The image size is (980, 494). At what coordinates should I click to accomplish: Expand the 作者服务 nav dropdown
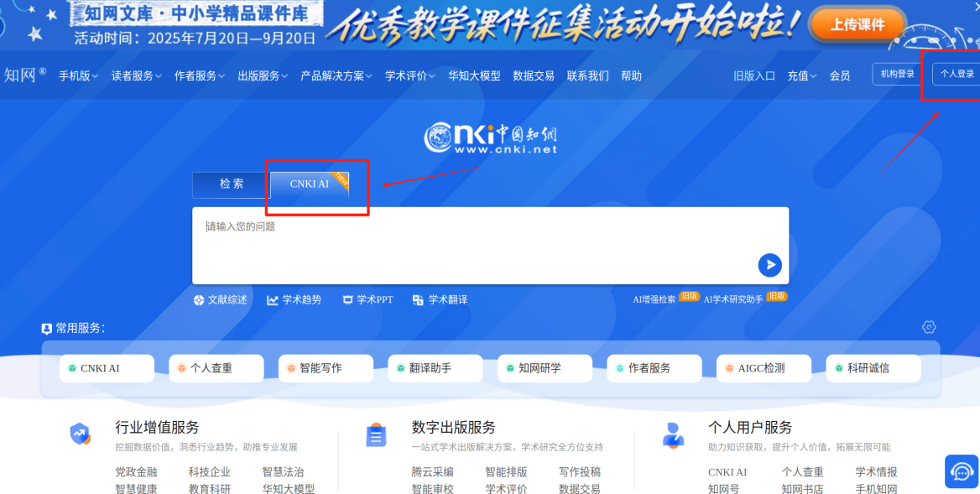(200, 75)
